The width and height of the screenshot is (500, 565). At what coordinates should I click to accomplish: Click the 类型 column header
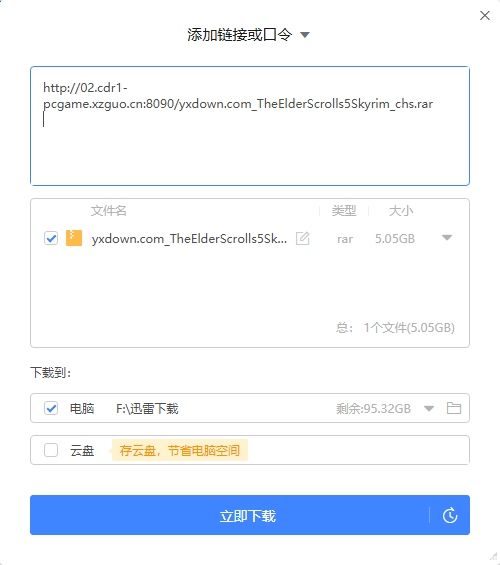(344, 211)
